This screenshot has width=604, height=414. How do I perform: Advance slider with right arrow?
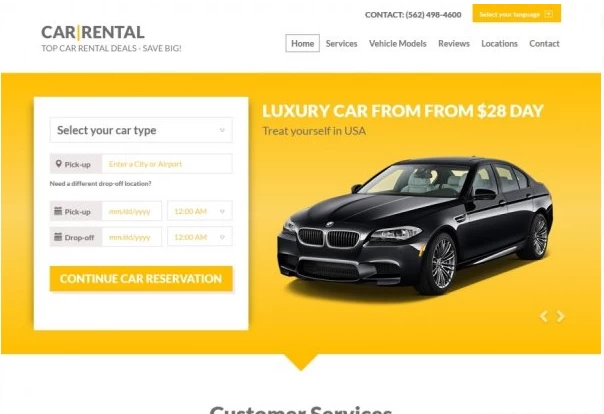560,316
